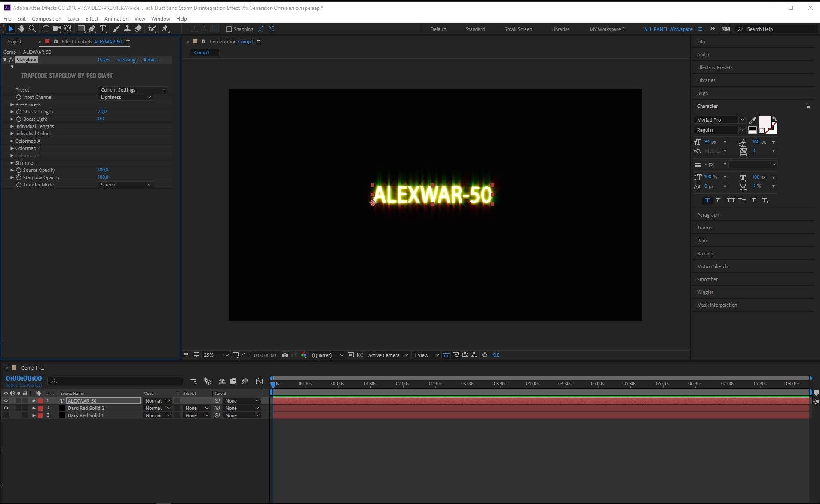Select the Horizontal Type tool
Screen dimensions: 820x504
click(103, 29)
